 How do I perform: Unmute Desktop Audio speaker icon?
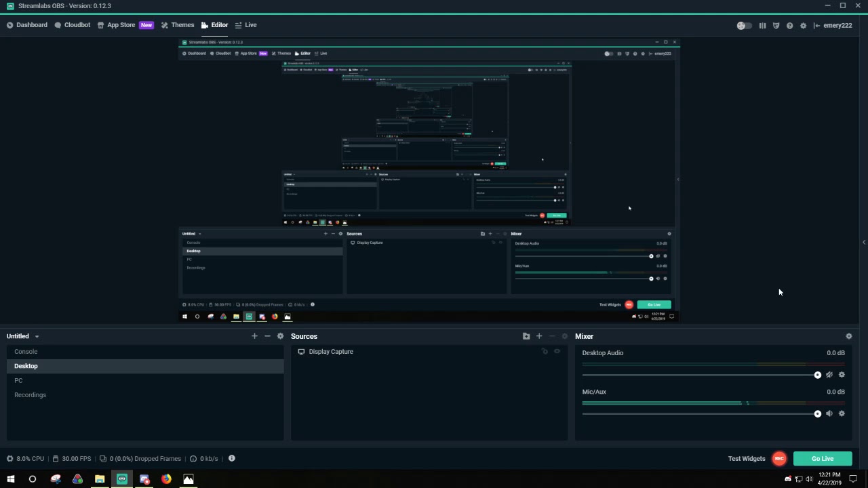pos(829,375)
